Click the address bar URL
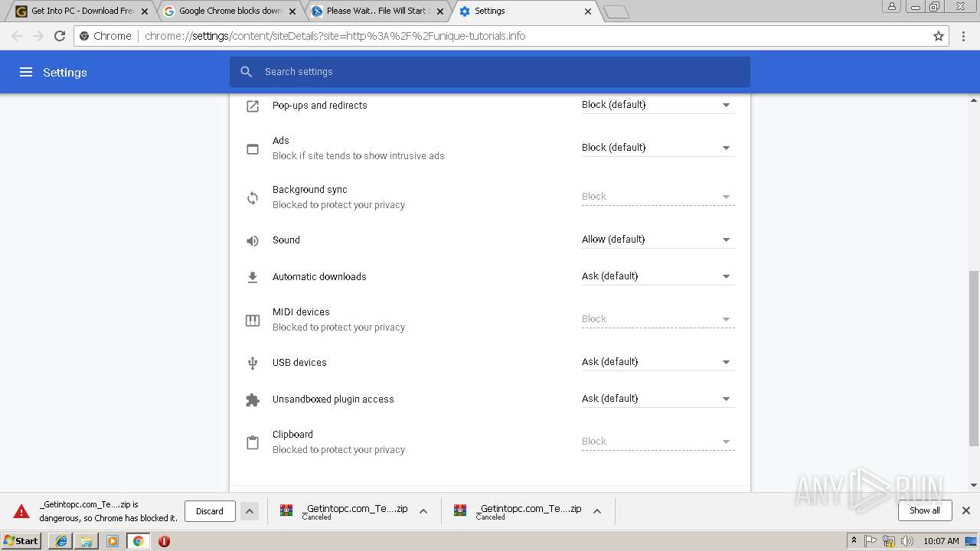 pyautogui.click(x=335, y=36)
